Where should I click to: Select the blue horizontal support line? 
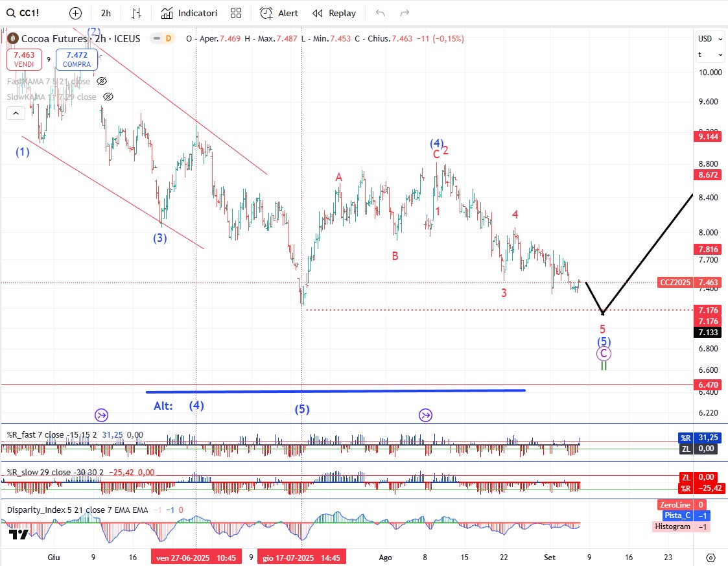(x=335, y=391)
